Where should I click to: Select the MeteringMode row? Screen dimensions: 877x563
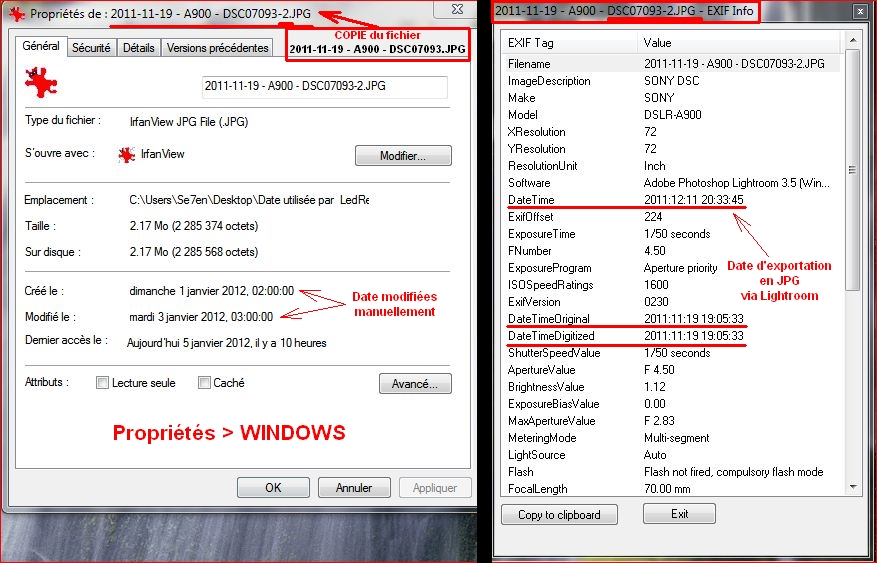(x=671, y=438)
